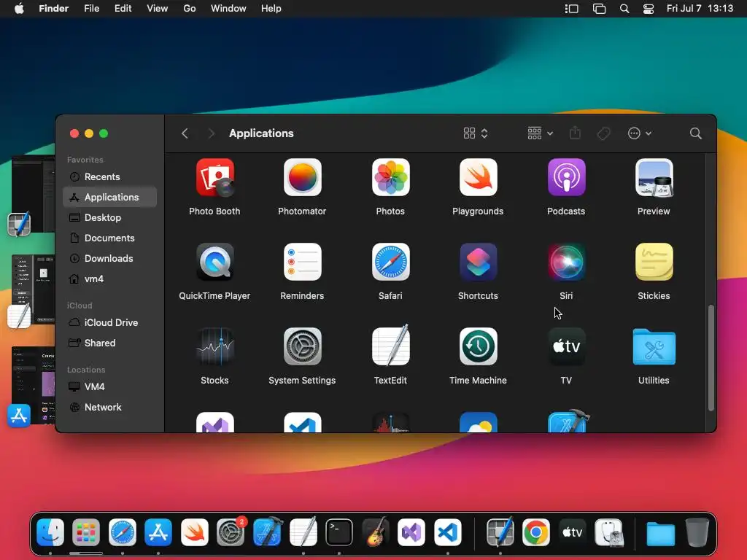Select the Safari icon in Applications
Image resolution: width=747 pixels, height=560 pixels.
(391, 262)
